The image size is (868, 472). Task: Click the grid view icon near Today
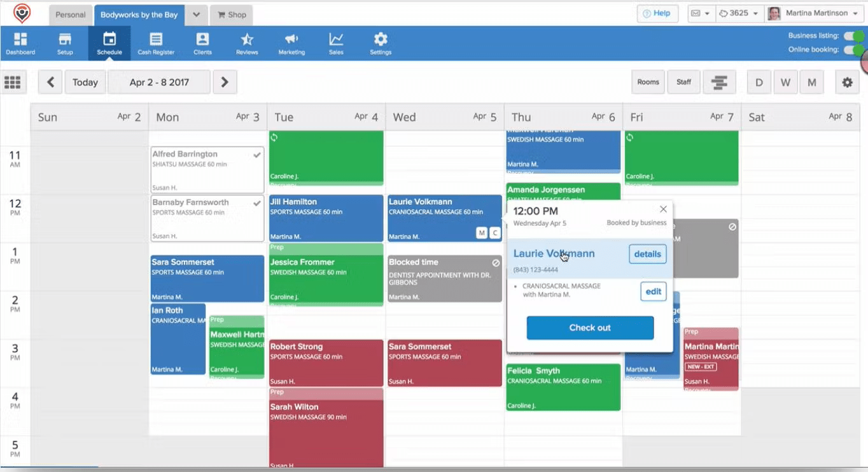pyautogui.click(x=13, y=81)
